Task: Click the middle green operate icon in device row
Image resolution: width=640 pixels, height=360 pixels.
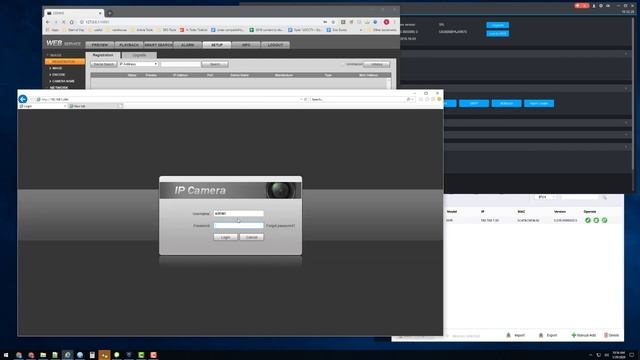Action: 596,220
